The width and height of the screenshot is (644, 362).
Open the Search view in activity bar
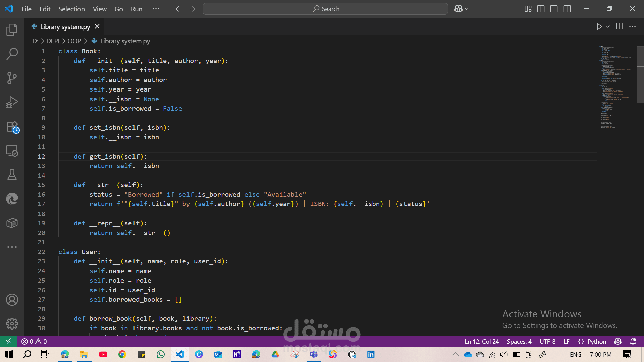pyautogui.click(x=12, y=54)
